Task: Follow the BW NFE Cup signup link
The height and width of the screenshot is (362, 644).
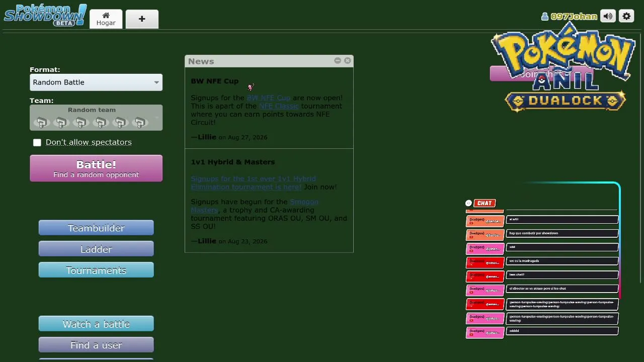Action: point(269,98)
